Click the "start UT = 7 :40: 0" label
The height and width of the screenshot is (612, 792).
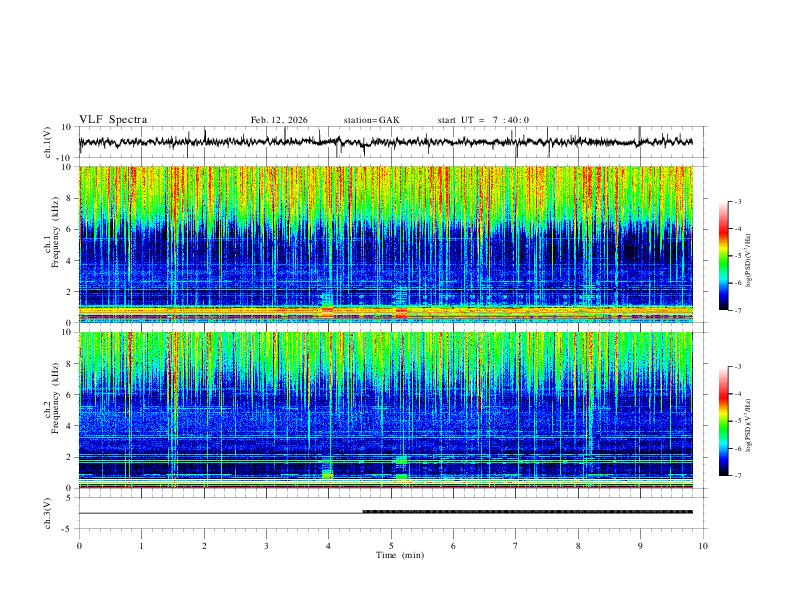(483, 120)
